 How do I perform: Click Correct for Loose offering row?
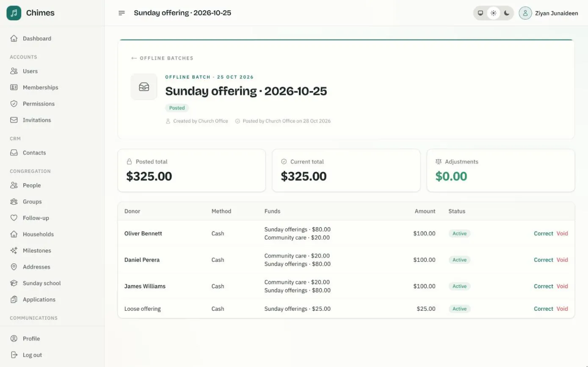(x=544, y=309)
